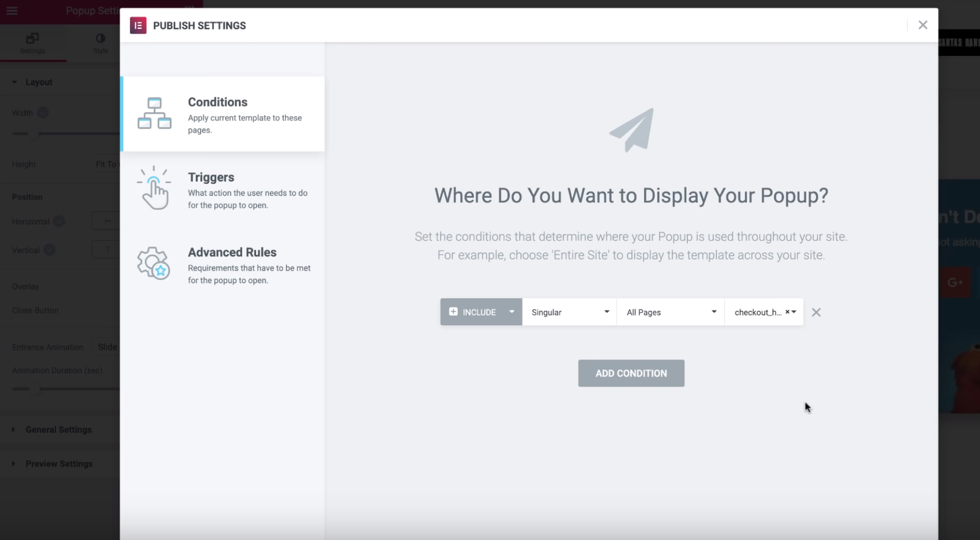Click the hamburger menu icon in editor panel
Viewport: 980px width, 540px height.
click(x=12, y=11)
